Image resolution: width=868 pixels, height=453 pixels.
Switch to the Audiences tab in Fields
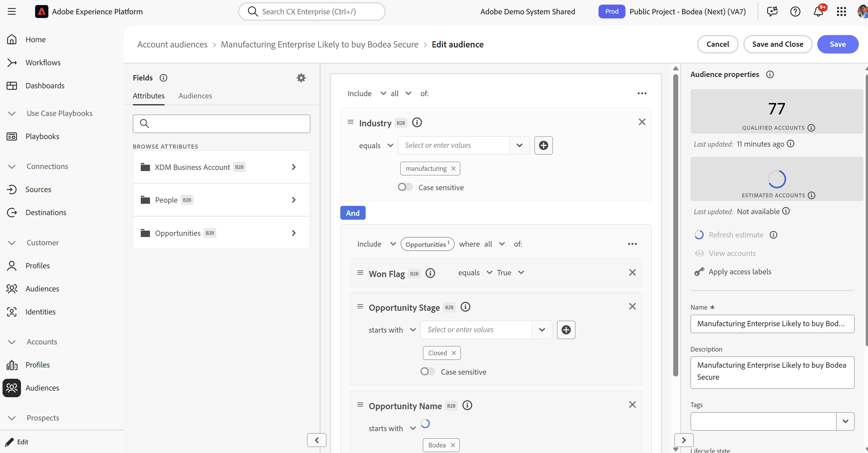[195, 96]
